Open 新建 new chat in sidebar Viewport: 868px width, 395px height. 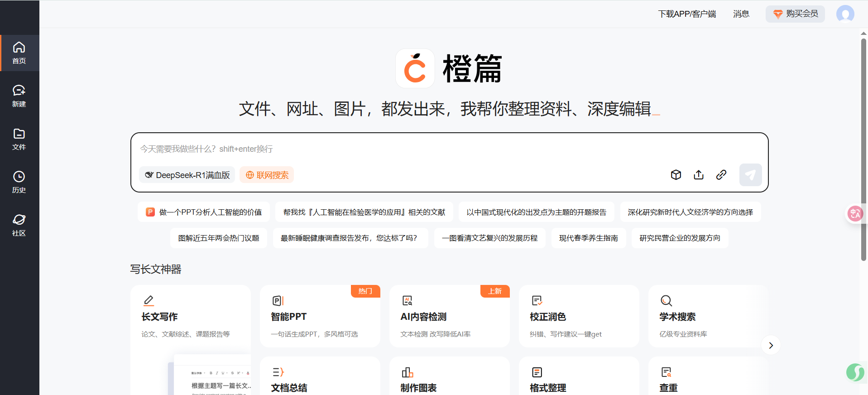click(x=19, y=96)
